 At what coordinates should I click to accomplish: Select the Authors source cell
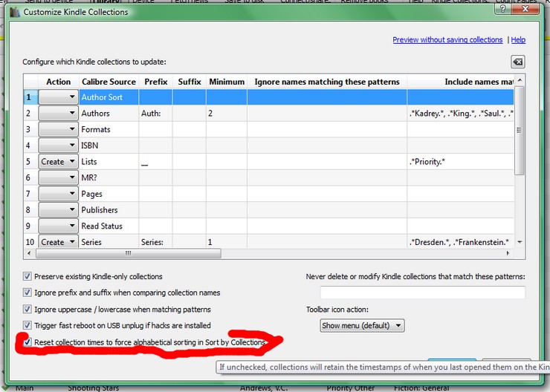(x=109, y=113)
